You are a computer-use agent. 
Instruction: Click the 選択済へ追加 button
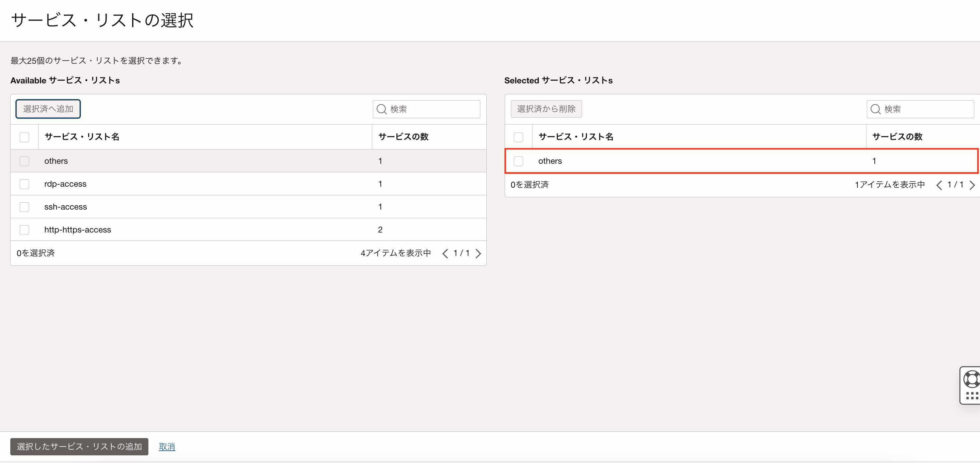[48, 109]
